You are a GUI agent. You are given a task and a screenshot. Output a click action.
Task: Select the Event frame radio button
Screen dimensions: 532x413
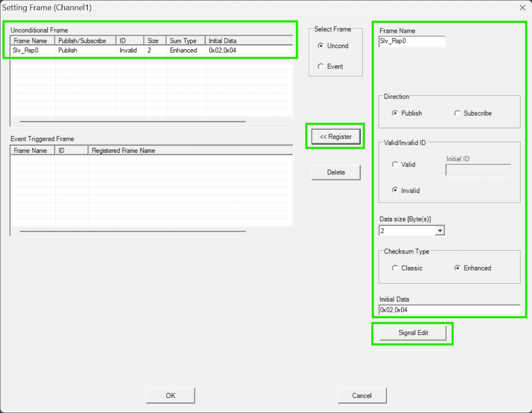coord(321,66)
